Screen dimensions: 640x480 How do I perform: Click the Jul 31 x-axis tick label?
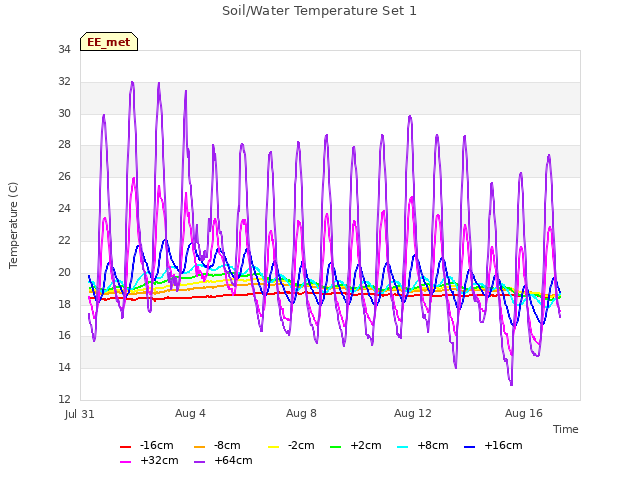80,414
